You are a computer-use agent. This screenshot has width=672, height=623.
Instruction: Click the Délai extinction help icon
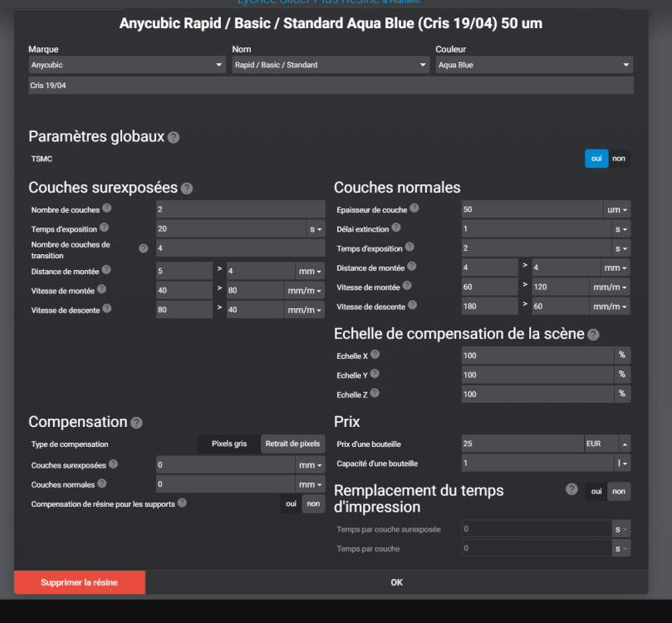pos(396,228)
